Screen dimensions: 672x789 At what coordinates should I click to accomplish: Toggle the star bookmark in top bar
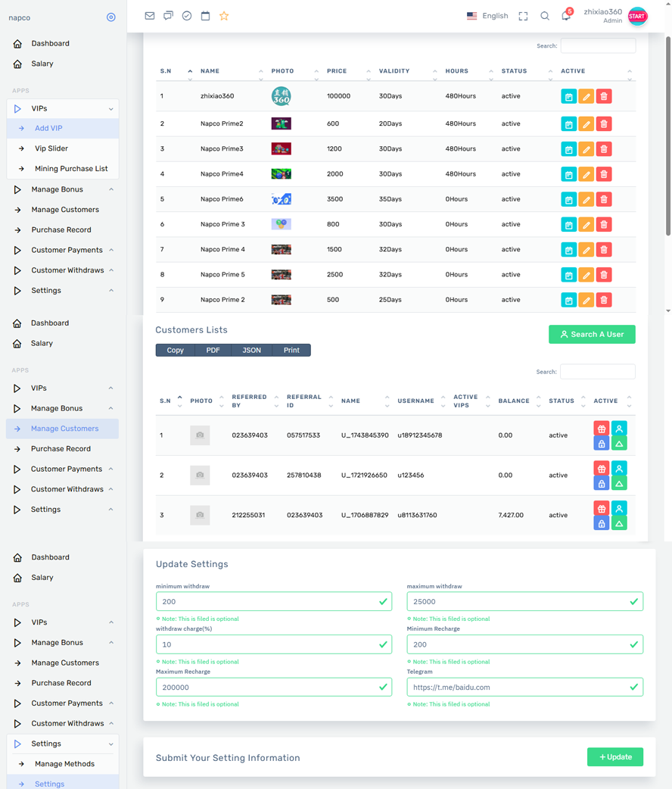coord(224,16)
